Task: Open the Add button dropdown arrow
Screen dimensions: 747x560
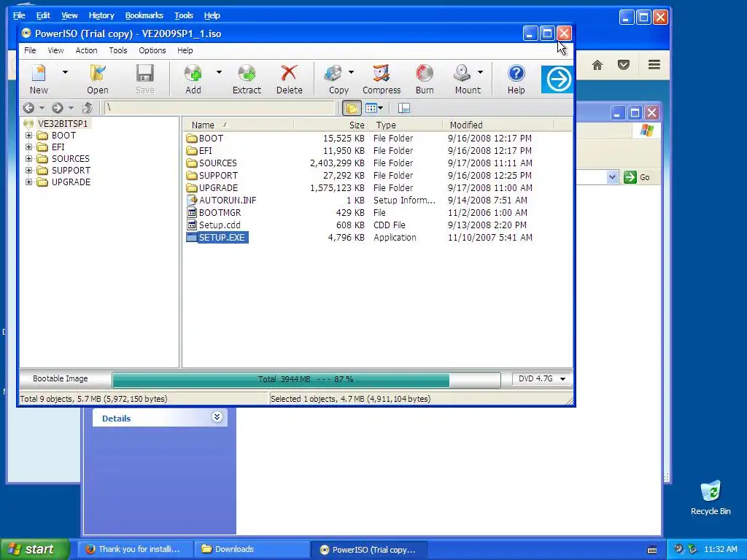Action: coord(219,72)
